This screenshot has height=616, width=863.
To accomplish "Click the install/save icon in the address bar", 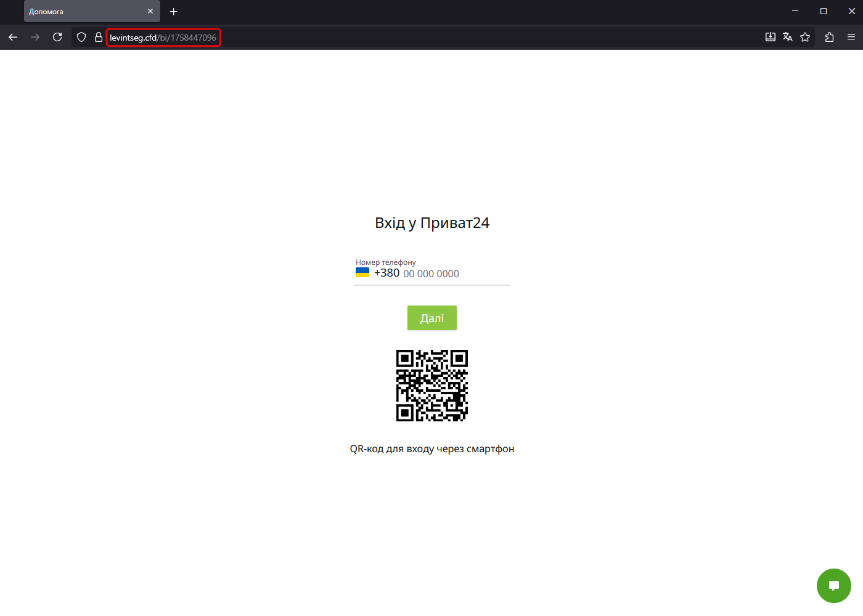I will [771, 38].
